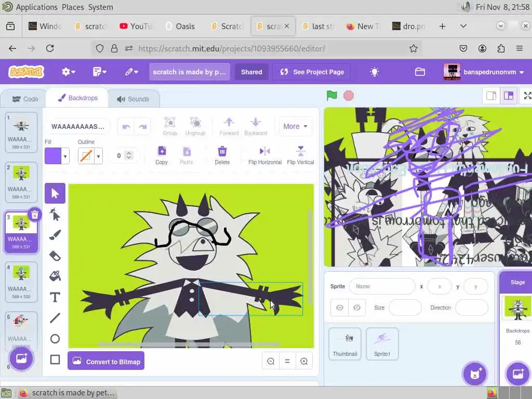The image size is (532, 399).
Task: Switch to the Sounds tab
Action: [133, 99]
